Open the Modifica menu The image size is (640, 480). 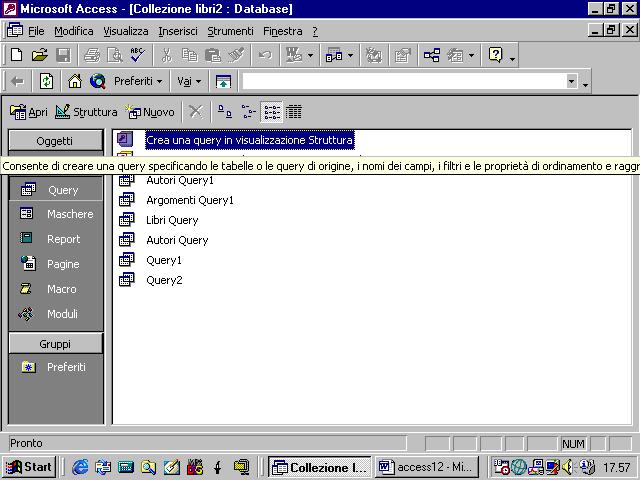74,31
